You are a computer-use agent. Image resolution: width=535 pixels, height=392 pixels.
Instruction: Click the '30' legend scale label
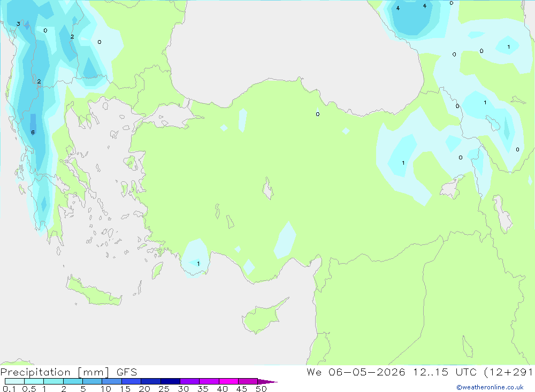click(x=183, y=389)
